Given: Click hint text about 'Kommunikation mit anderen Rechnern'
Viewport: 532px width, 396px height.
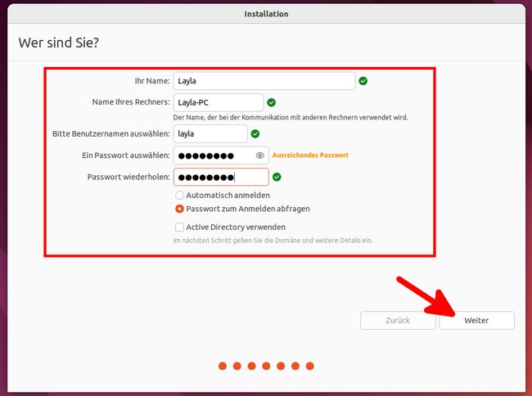Looking at the screenshot, I should [x=291, y=118].
